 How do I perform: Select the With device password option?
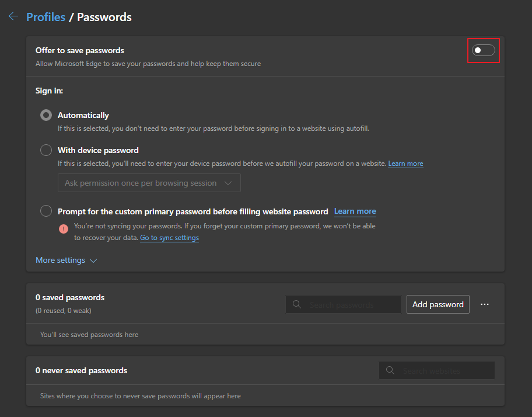(x=46, y=150)
